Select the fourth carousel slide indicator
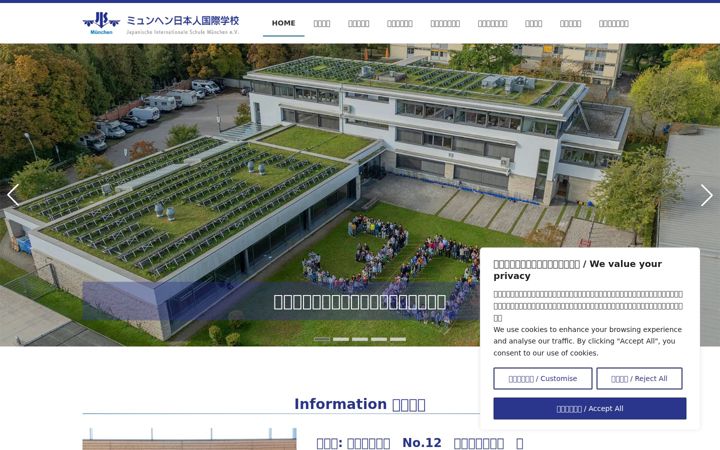720x450 pixels. click(x=379, y=339)
